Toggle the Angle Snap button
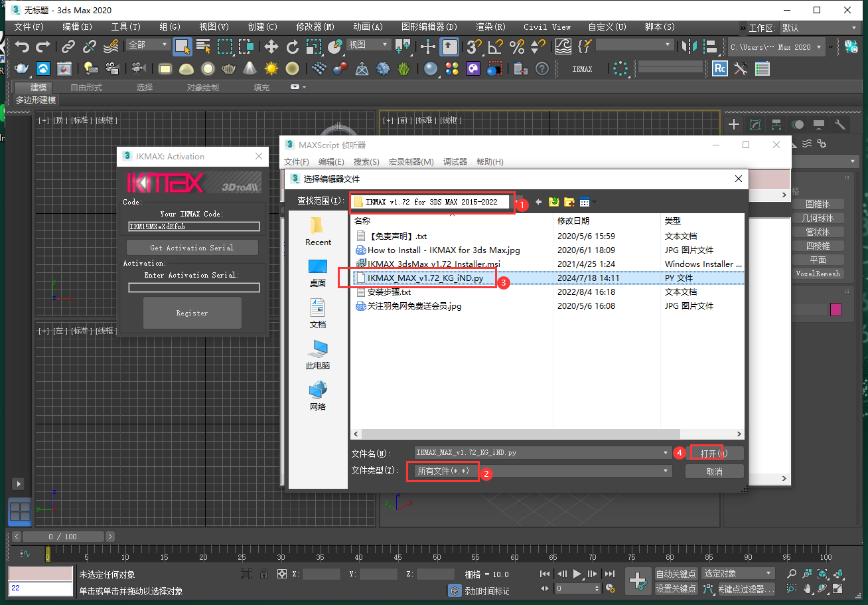 point(495,46)
